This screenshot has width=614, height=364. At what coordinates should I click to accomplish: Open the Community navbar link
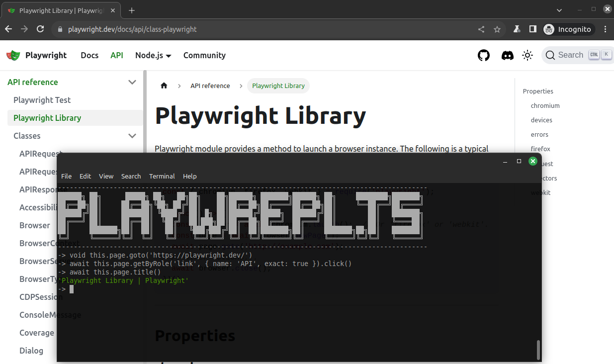point(204,55)
